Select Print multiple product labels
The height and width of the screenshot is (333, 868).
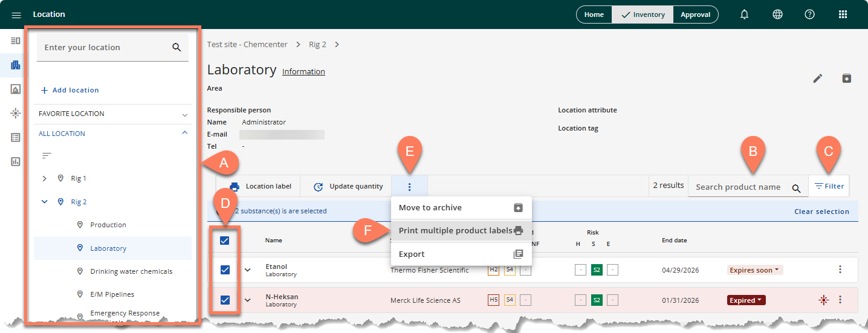(455, 230)
